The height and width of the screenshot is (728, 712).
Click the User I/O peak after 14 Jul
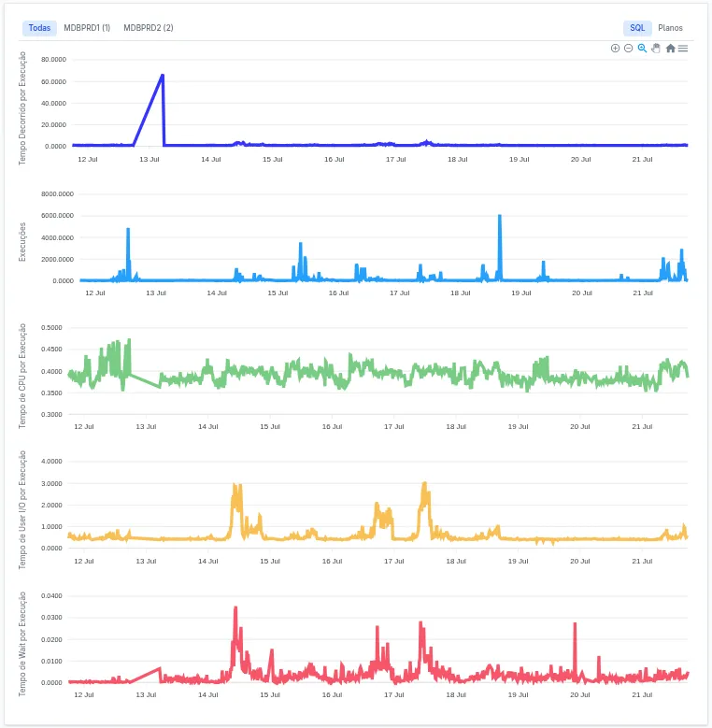click(235, 486)
